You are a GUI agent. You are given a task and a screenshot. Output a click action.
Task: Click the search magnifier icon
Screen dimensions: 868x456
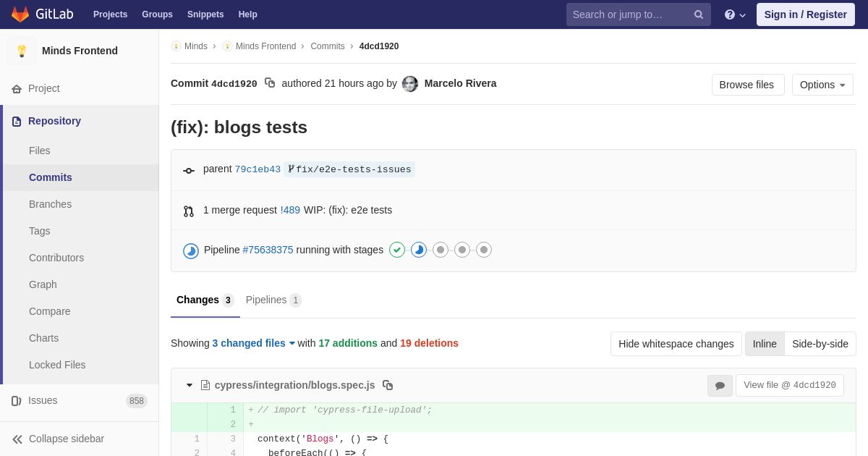tap(699, 14)
